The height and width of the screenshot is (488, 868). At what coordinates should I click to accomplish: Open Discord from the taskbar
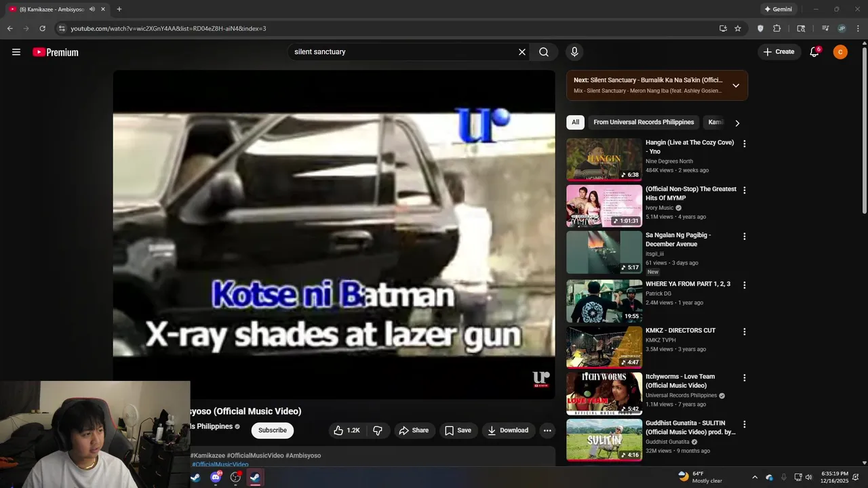(216, 477)
